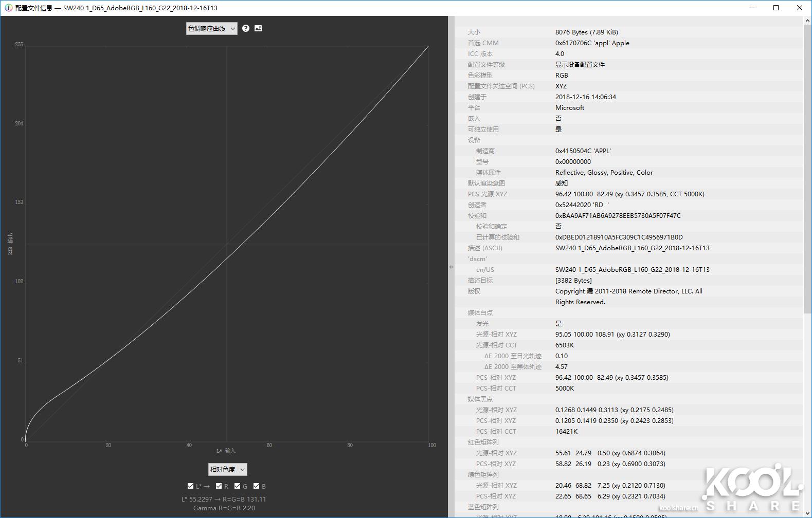Open the 色调响应曲线 plot type dropdown
812x518 pixels.
click(x=211, y=29)
